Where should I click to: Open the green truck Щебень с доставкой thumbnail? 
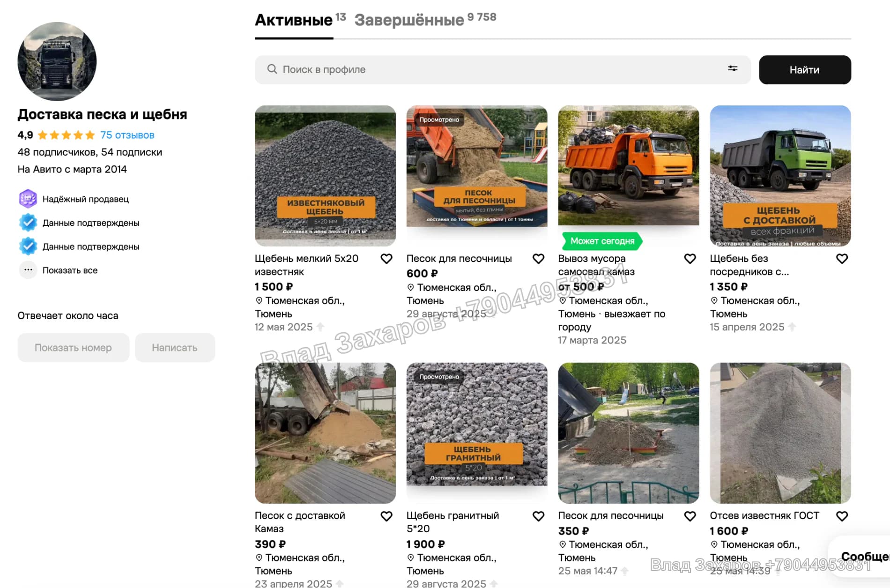(x=780, y=176)
